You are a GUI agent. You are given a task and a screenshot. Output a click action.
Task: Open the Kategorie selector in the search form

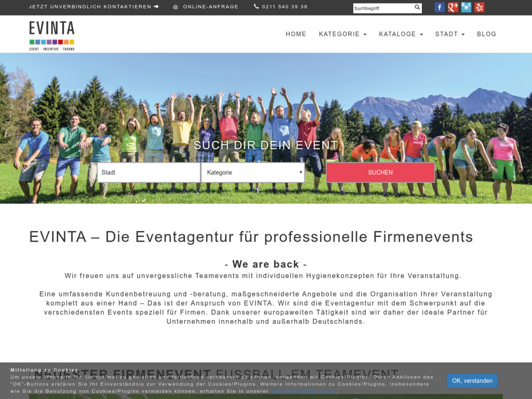coord(253,172)
